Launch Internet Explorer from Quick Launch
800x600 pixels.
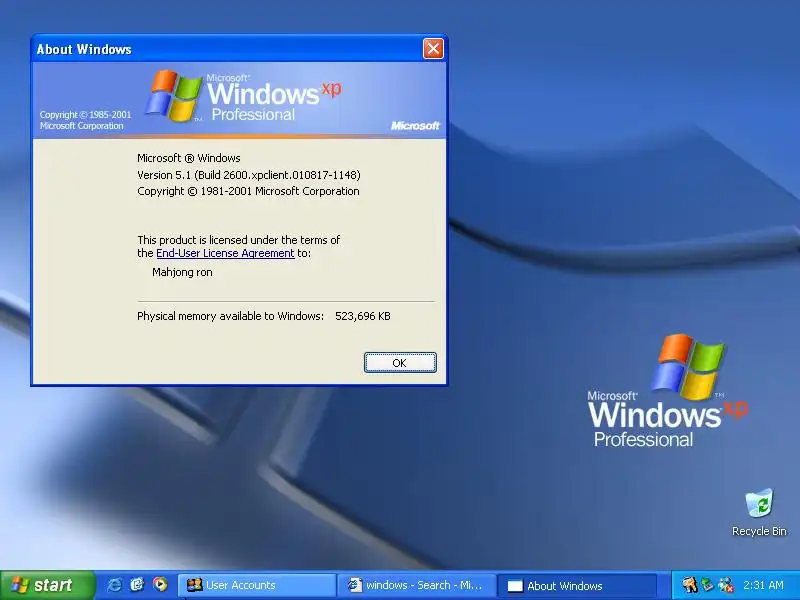point(114,585)
